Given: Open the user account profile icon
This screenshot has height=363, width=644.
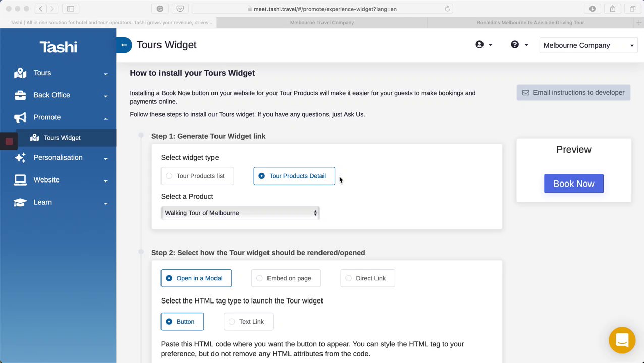Looking at the screenshot, I should point(479,45).
